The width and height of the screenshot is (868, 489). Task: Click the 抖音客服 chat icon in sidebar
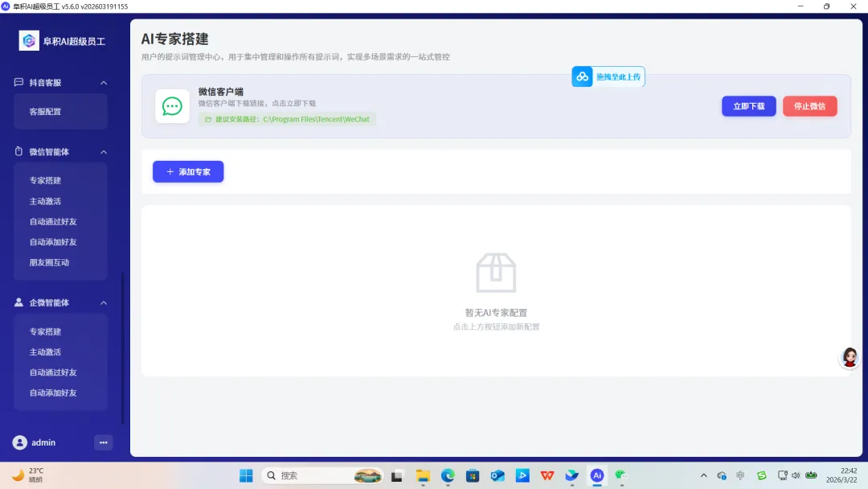[x=18, y=82]
